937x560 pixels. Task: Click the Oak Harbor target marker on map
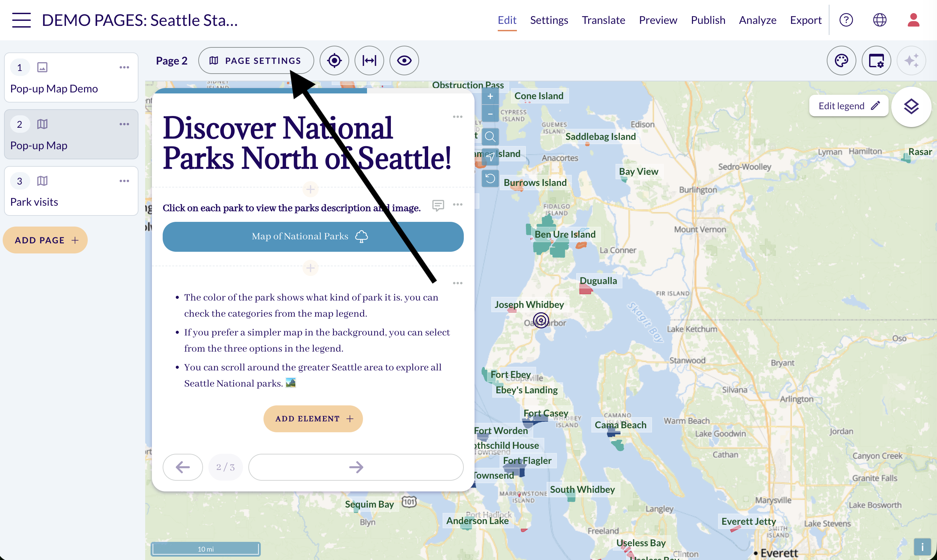(x=541, y=321)
